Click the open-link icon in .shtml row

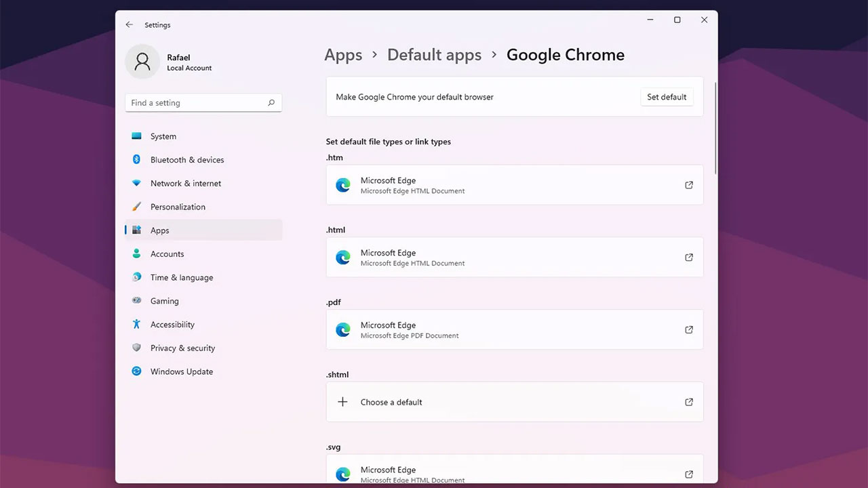click(689, 402)
